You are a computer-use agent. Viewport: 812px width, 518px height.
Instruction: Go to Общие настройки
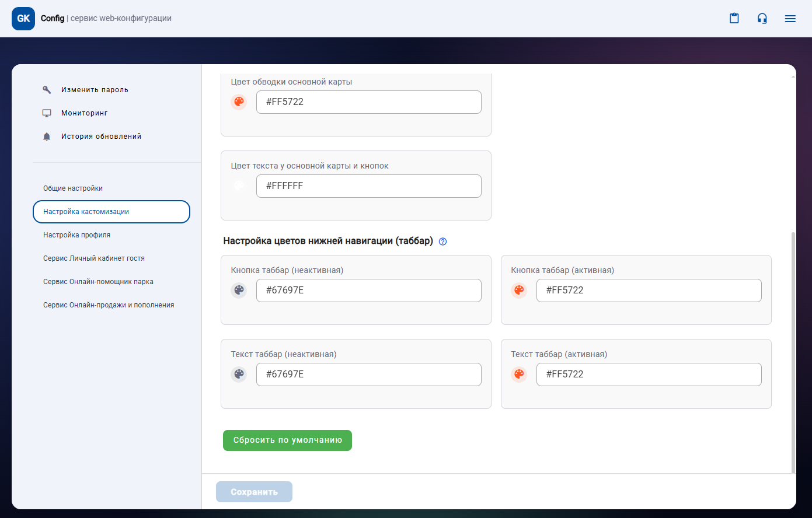[x=73, y=188]
